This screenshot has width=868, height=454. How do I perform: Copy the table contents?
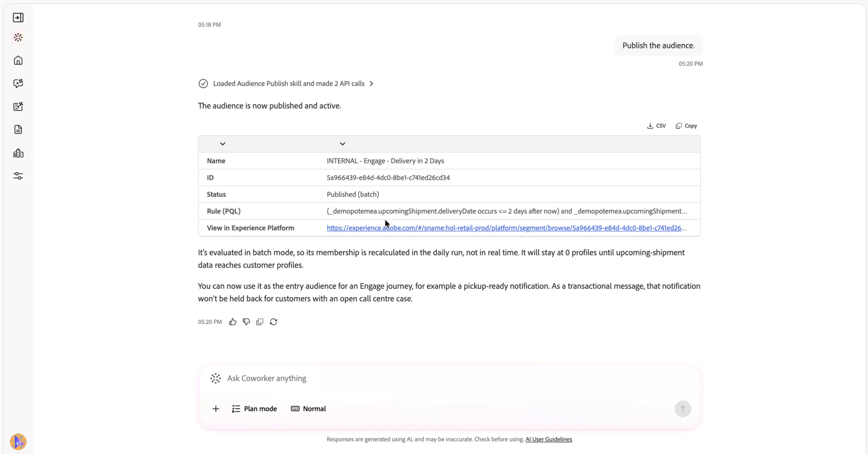tap(686, 126)
